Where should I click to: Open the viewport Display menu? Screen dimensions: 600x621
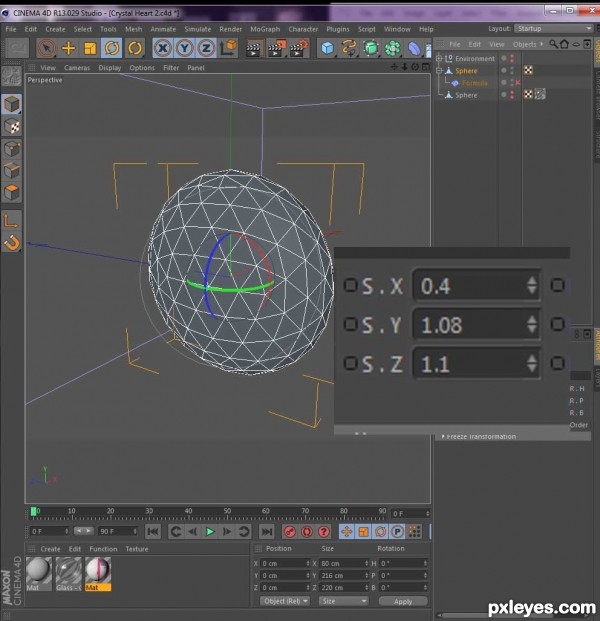tap(110, 68)
